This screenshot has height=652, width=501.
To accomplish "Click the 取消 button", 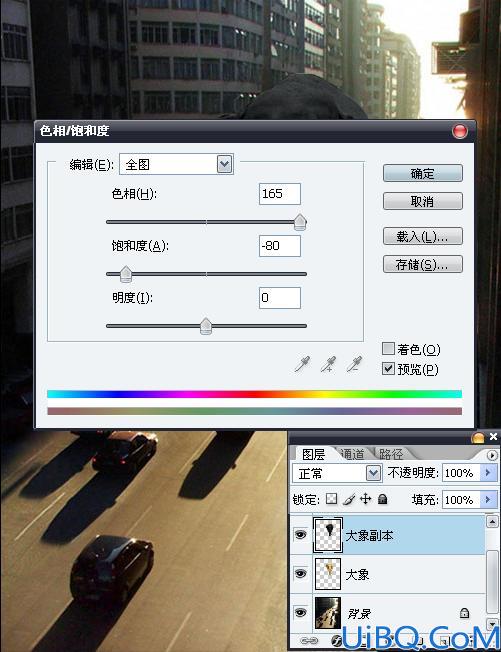I will tap(422, 202).
